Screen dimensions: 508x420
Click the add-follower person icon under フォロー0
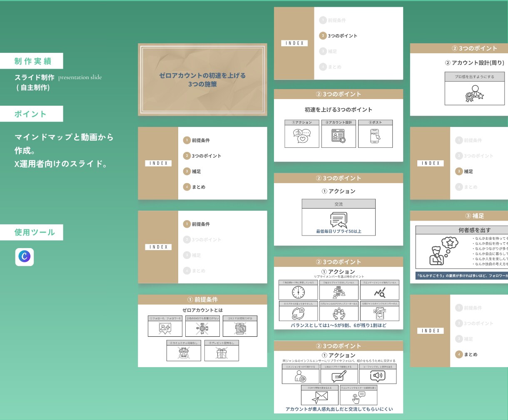tap(165, 328)
